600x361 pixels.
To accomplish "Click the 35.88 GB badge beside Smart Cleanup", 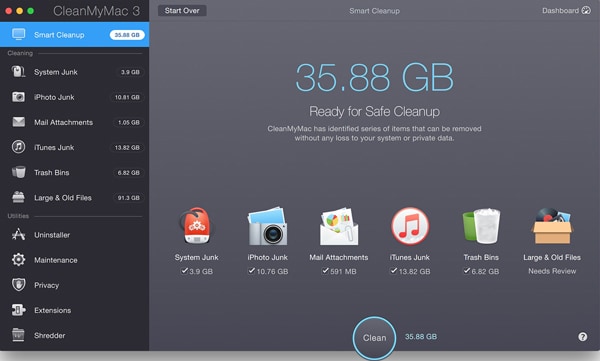I will [x=127, y=35].
